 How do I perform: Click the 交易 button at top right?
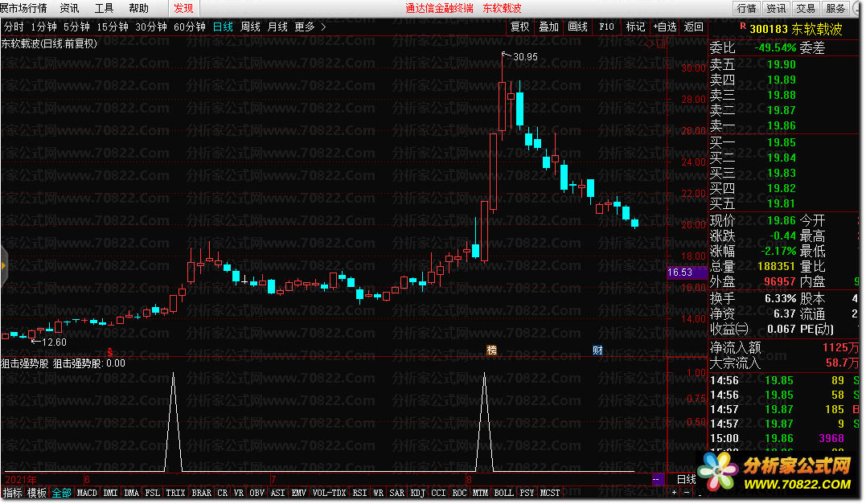(x=805, y=8)
